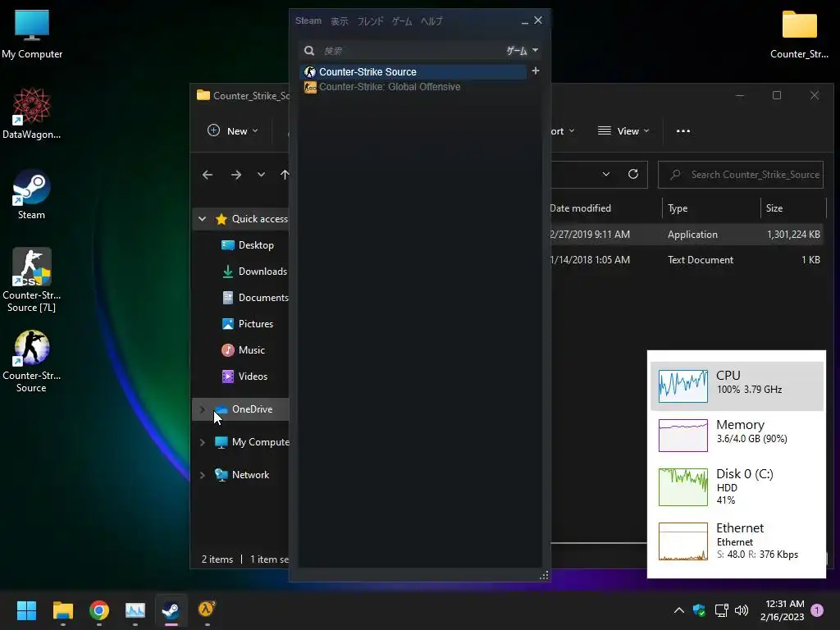Open Windows Security tray icon
This screenshot has height=630, width=840.
(699, 610)
